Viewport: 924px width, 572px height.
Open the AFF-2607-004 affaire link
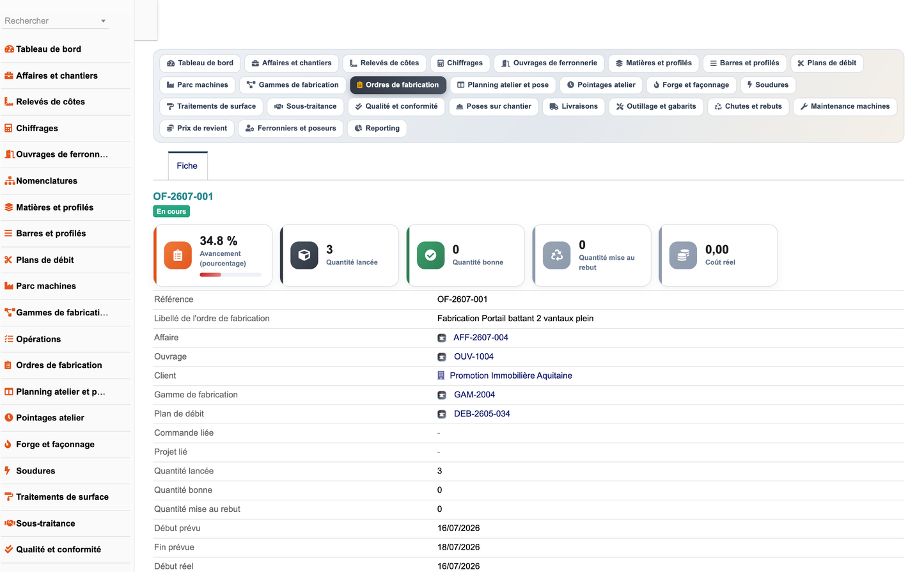point(481,338)
